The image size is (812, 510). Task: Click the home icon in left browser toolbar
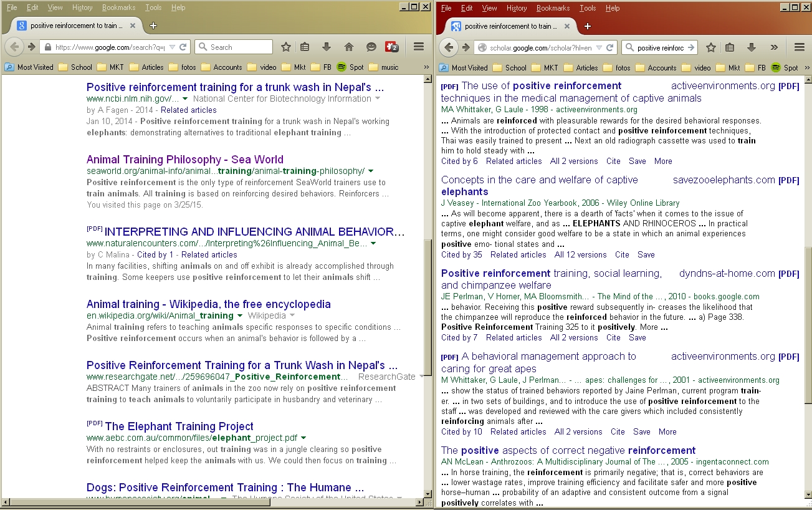click(349, 47)
